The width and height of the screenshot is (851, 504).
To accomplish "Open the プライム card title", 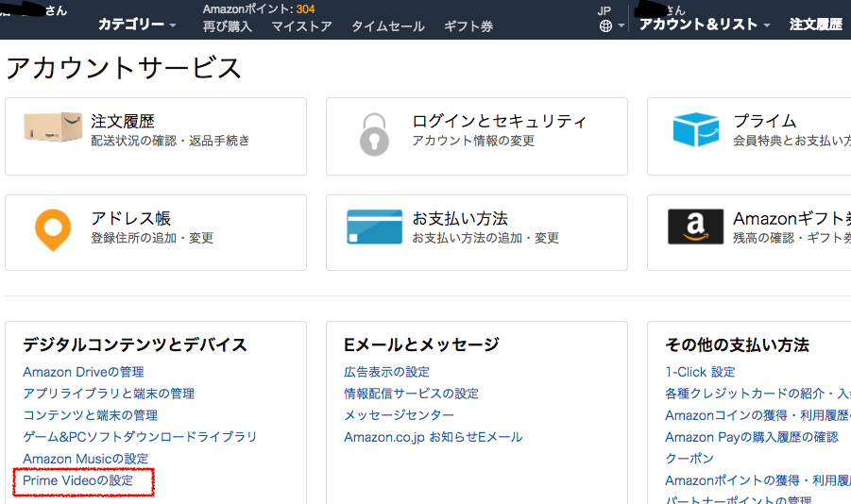I will click(765, 121).
